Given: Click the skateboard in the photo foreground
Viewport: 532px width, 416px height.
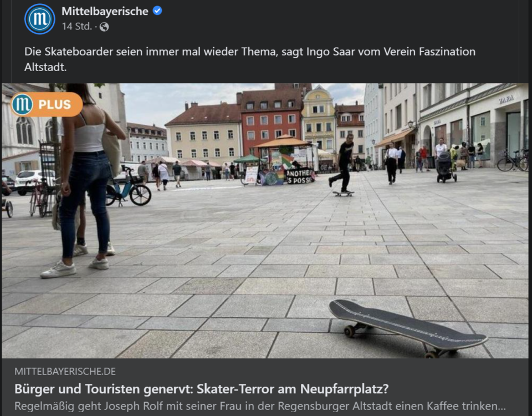Looking at the screenshot, I should [x=408, y=328].
